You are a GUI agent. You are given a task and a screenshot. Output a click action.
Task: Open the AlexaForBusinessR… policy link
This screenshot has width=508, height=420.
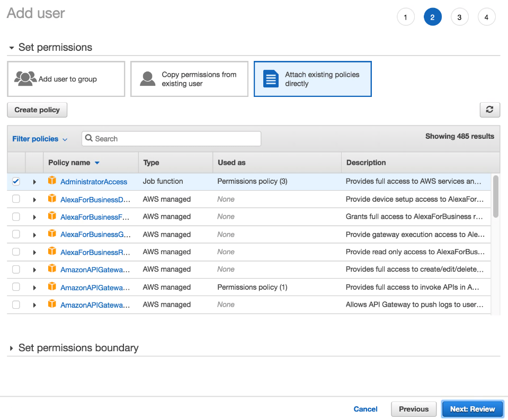click(x=95, y=252)
